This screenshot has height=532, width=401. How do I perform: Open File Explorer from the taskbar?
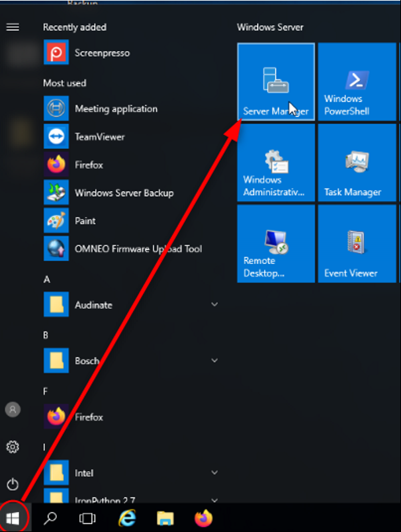pyautogui.click(x=165, y=518)
